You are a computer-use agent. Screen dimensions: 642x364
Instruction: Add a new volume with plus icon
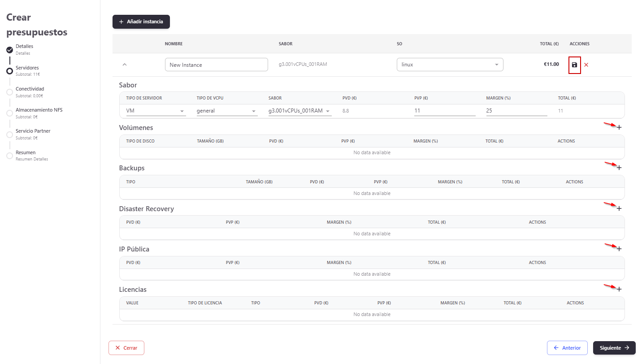pos(619,127)
